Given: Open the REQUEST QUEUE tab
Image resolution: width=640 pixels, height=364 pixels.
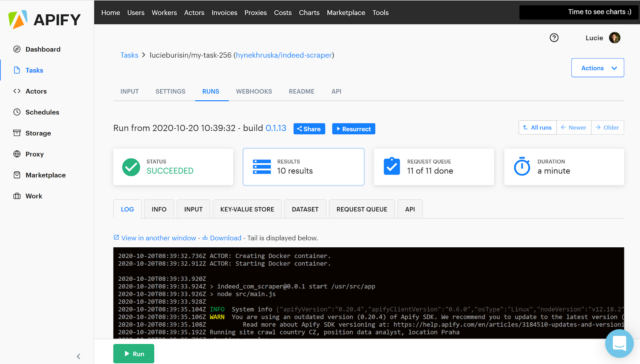Looking at the screenshot, I should coord(362,209).
